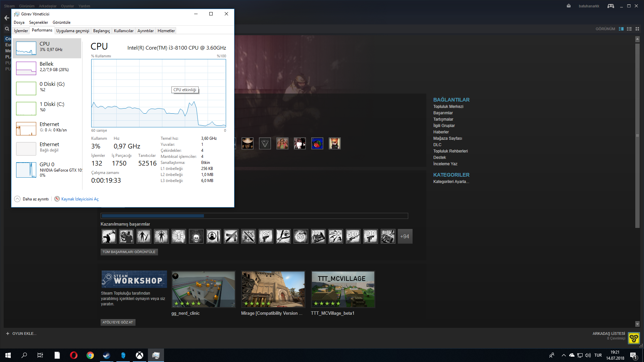Switch to the Kullanıcılar tab
Screen dimensions: 644x362
point(124,31)
